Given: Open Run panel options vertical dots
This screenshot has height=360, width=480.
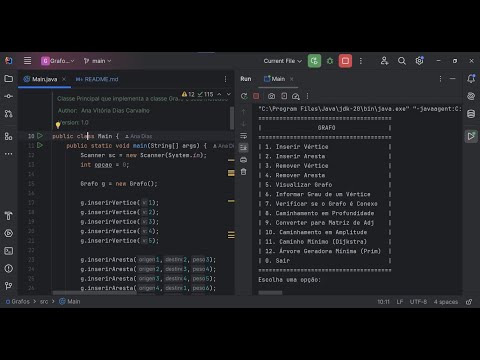Looking at the screenshot, I should (x=440, y=79).
